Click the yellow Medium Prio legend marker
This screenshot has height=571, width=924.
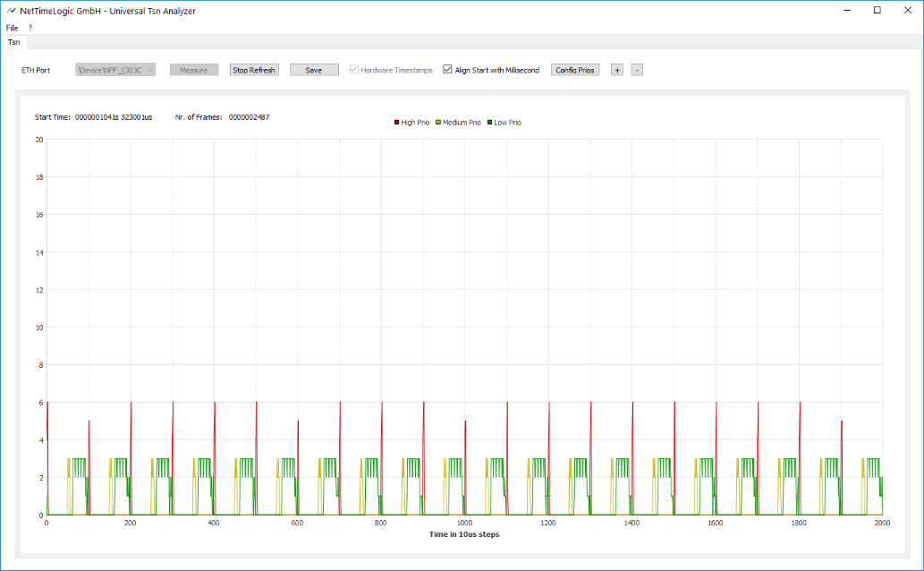coord(438,123)
